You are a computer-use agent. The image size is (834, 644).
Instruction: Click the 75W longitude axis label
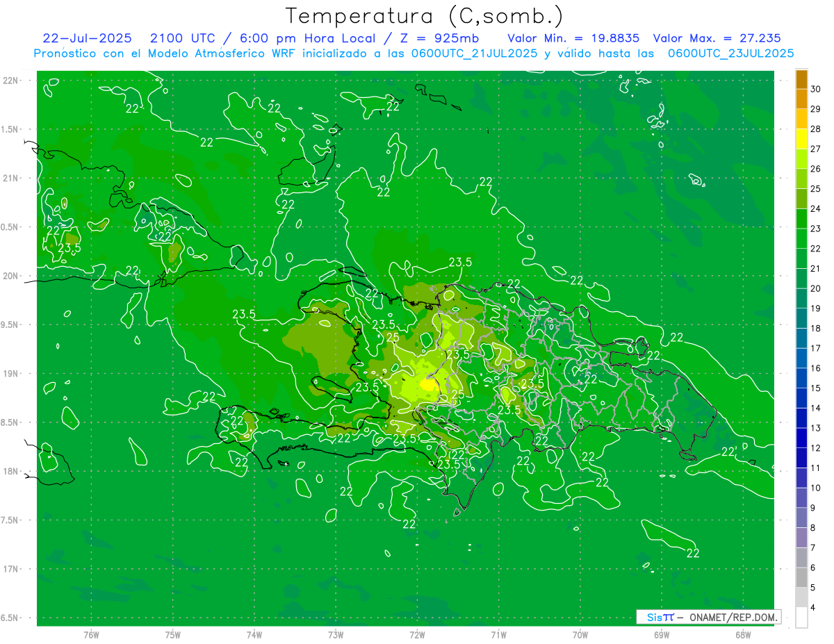[173, 635]
